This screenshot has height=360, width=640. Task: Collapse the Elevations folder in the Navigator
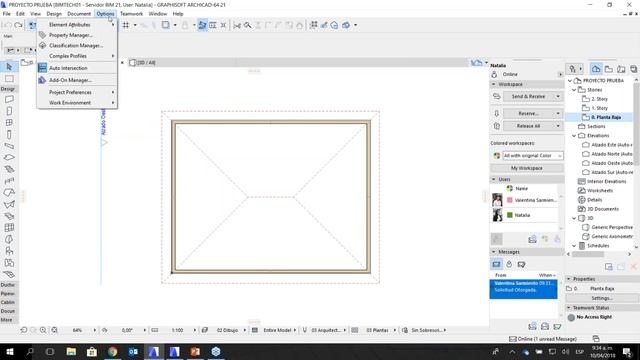[x=574, y=136]
